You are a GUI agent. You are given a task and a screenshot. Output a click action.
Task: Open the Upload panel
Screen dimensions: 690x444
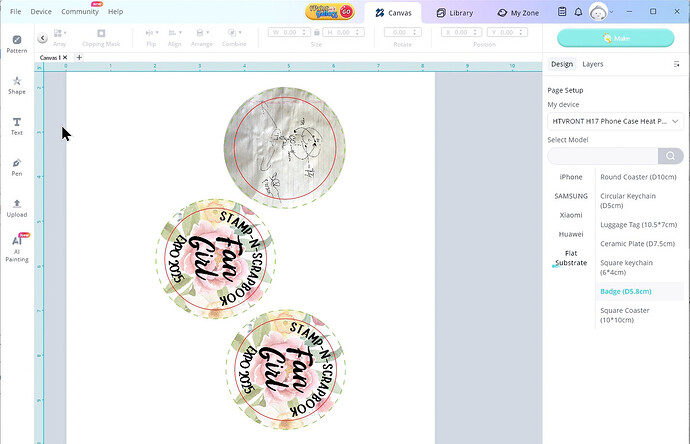(17, 207)
